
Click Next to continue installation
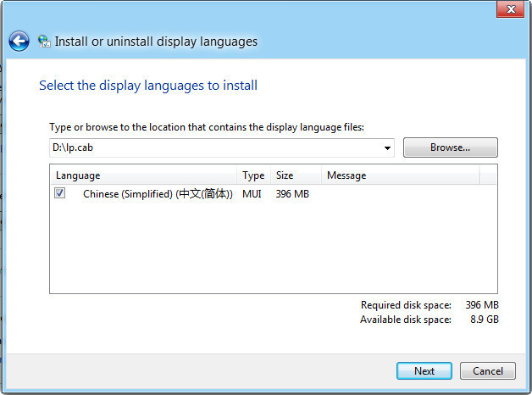pos(424,371)
